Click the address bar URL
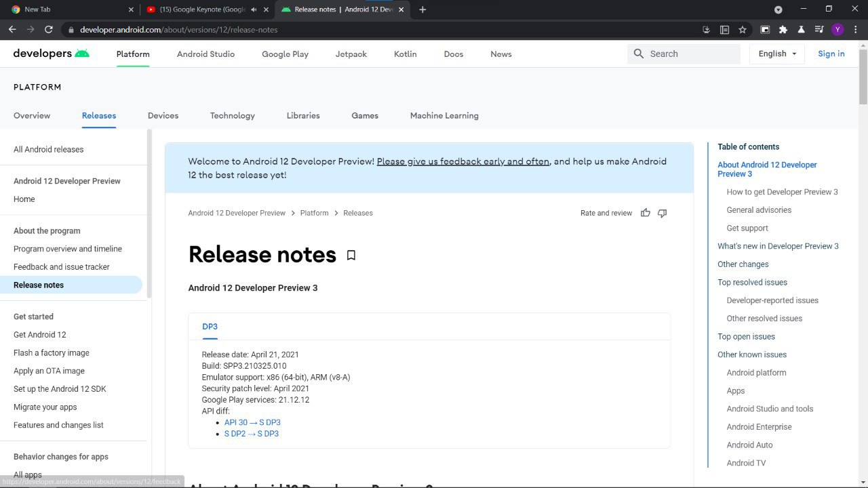Viewport: 868px width, 488px height. (x=179, y=30)
